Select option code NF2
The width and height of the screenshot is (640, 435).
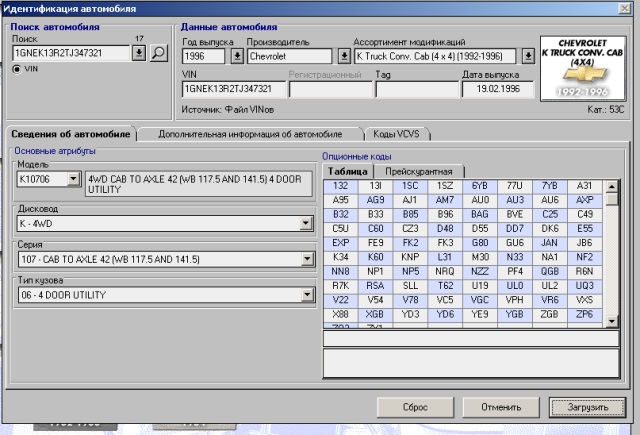[584, 257]
